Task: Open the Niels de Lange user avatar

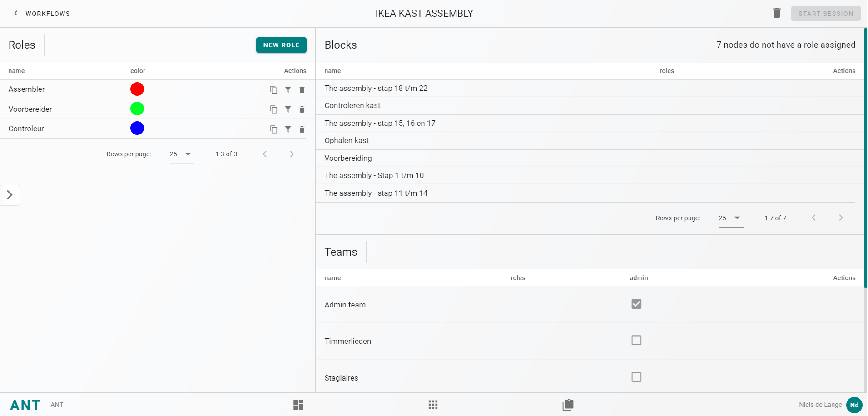Action: click(x=854, y=405)
